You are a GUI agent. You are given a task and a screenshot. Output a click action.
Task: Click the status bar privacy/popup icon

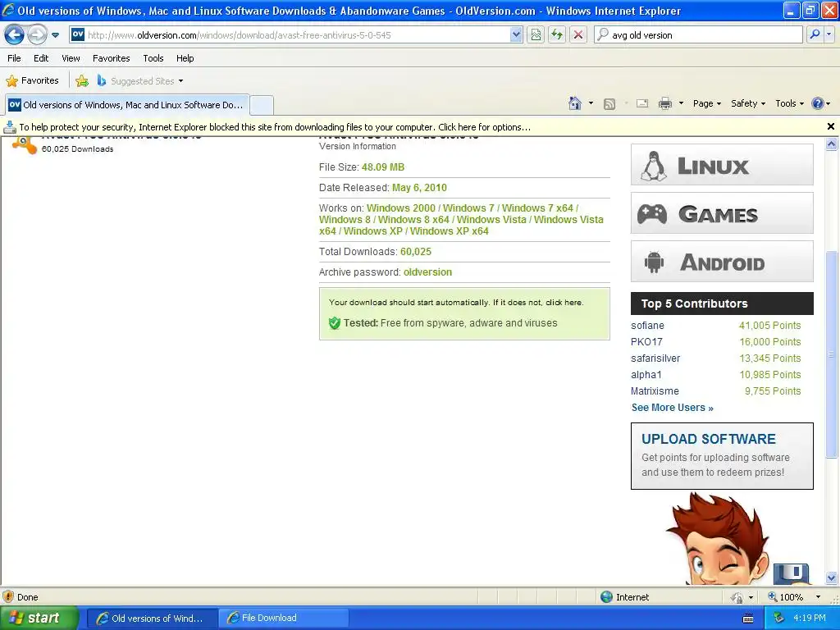click(x=737, y=597)
